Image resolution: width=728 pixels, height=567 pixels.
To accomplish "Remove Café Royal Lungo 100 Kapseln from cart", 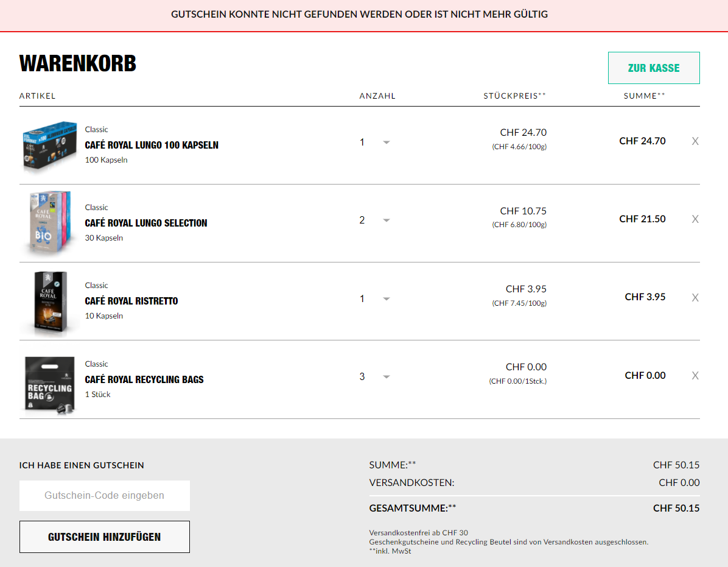I will tap(695, 141).
